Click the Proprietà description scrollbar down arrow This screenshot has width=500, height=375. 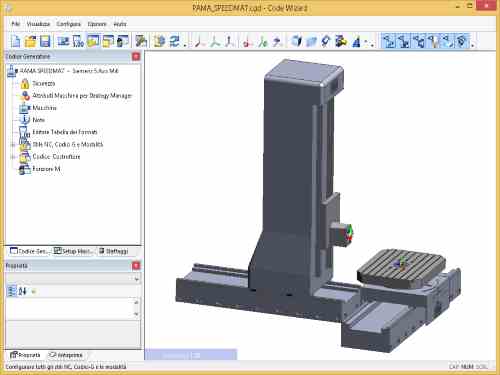click(136, 314)
